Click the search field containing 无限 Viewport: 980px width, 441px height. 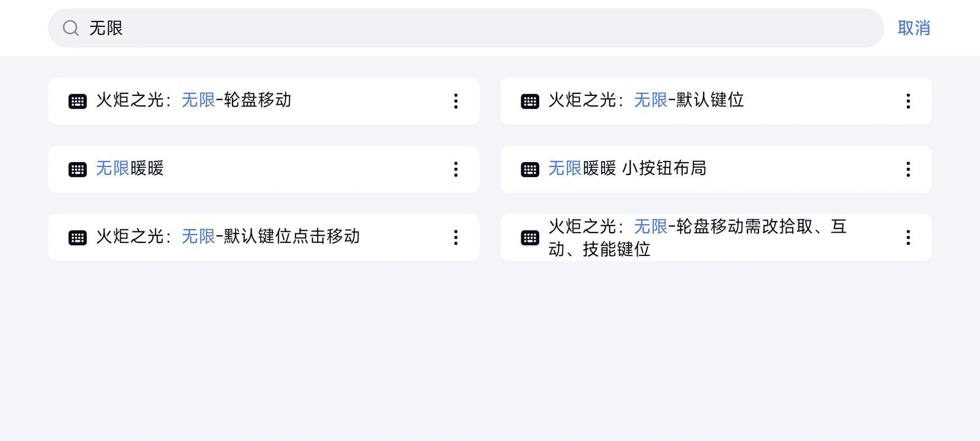click(457, 28)
